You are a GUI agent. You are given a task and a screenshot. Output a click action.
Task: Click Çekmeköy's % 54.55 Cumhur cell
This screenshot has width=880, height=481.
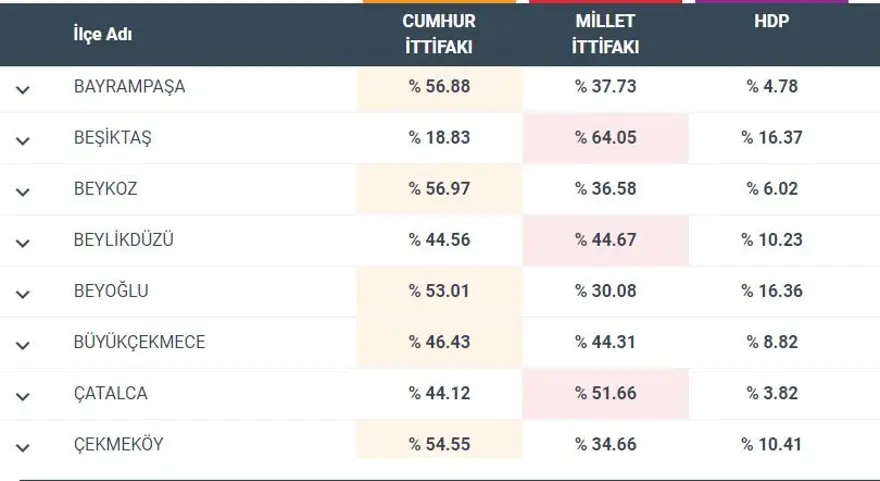point(439,445)
